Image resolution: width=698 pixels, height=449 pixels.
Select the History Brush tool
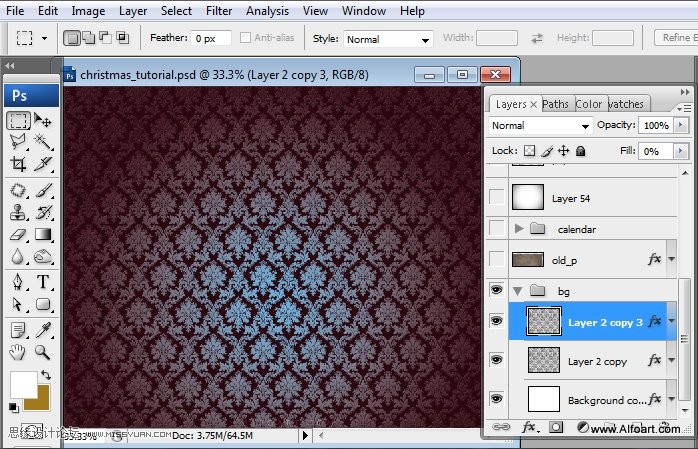43,212
